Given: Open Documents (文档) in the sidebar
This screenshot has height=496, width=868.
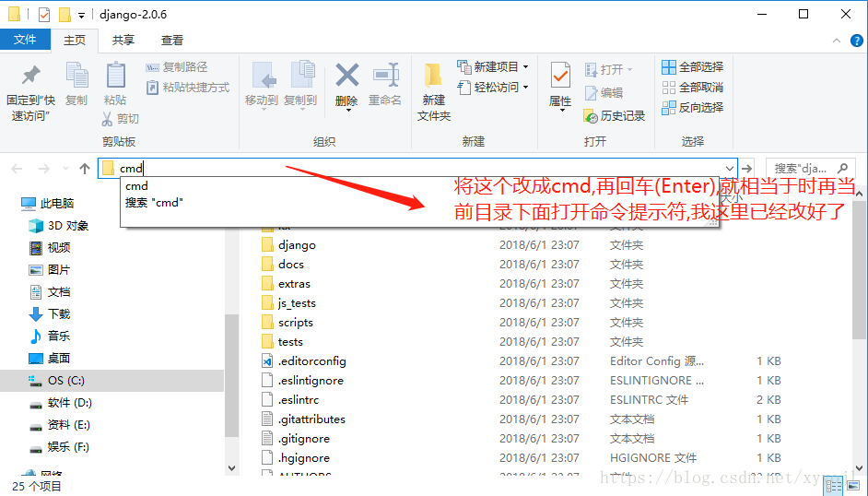Looking at the screenshot, I should (x=50, y=292).
